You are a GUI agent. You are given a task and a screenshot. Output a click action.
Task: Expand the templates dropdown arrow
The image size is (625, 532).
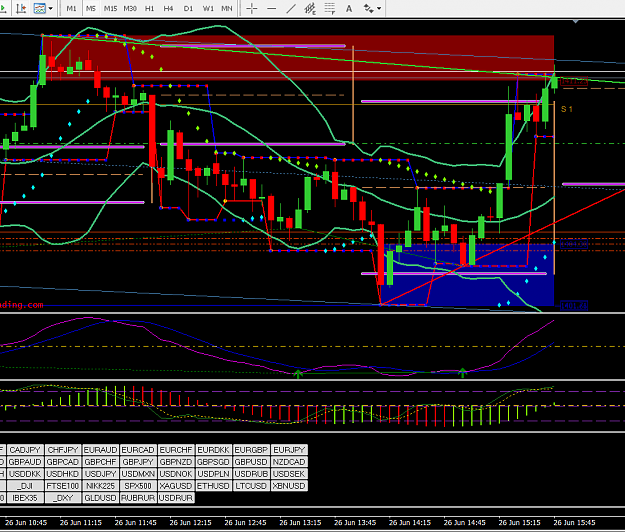(51, 8)
